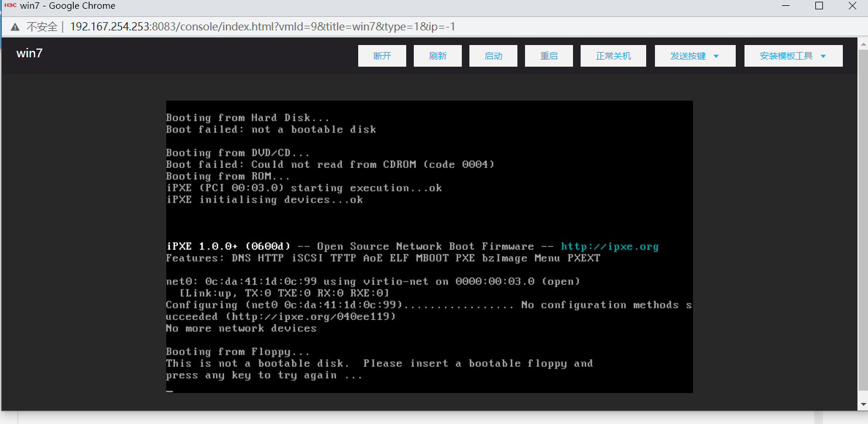Close the Chrome console window
The width and height of the screenshot is (868, 424).
(852, 6)
